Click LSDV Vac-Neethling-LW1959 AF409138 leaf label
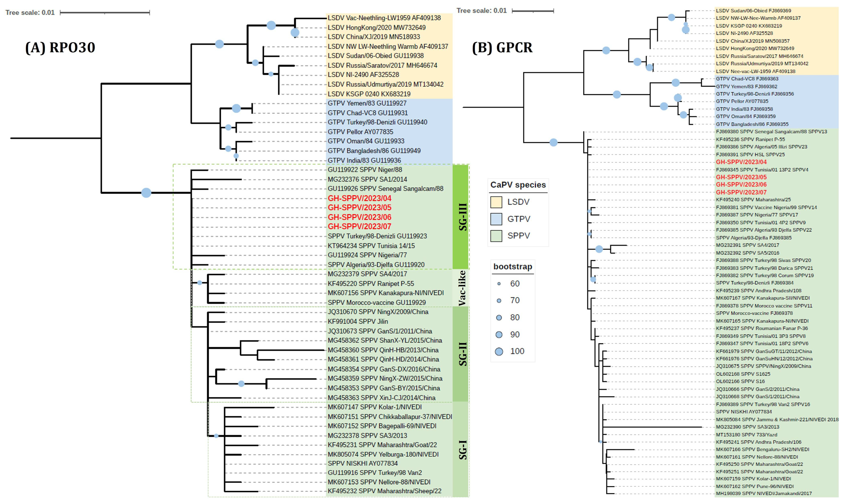This screenshot has height=504, width=845. 384,18
